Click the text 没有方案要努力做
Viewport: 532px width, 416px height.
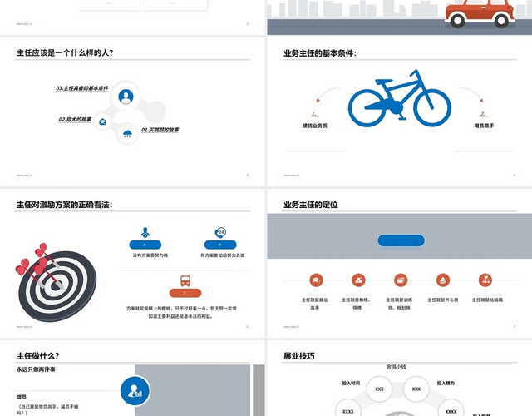coord(150,255)
